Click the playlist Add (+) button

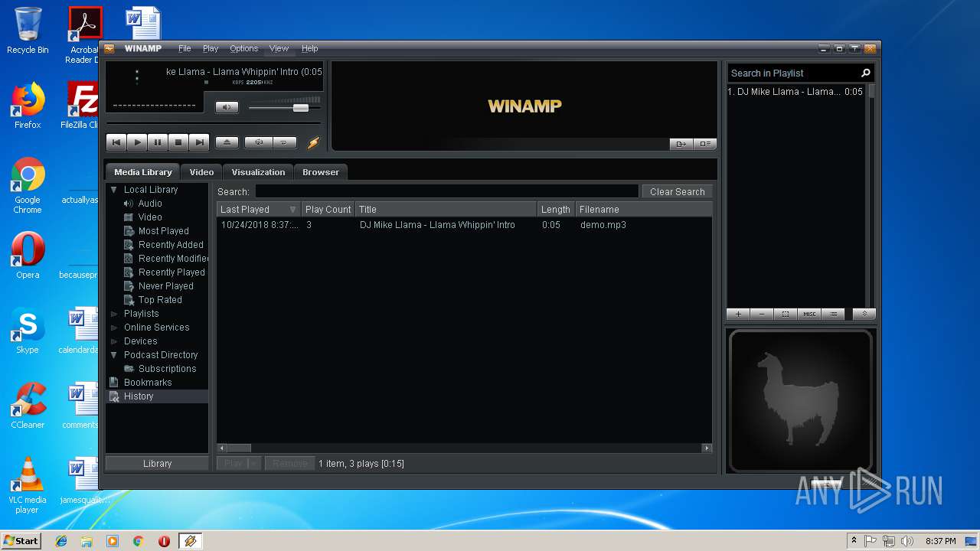pyautogui.click(x=738, y=314)
